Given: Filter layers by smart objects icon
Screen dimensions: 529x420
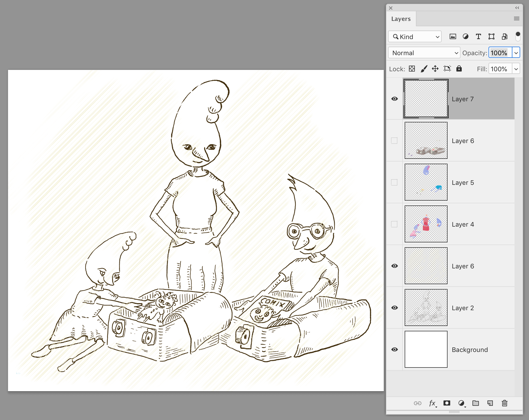Looking at the screenshot, I should point(505,37).
